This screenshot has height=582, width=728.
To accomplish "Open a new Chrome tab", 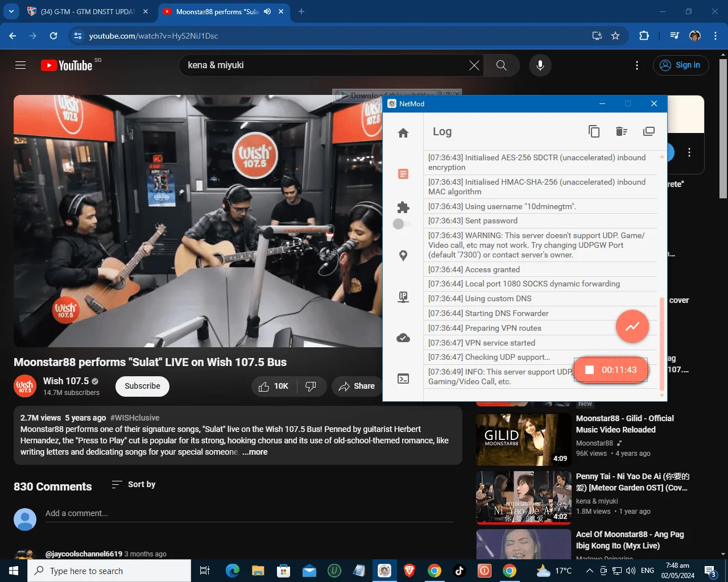I will pyautogui.click(x=301, y=11).
